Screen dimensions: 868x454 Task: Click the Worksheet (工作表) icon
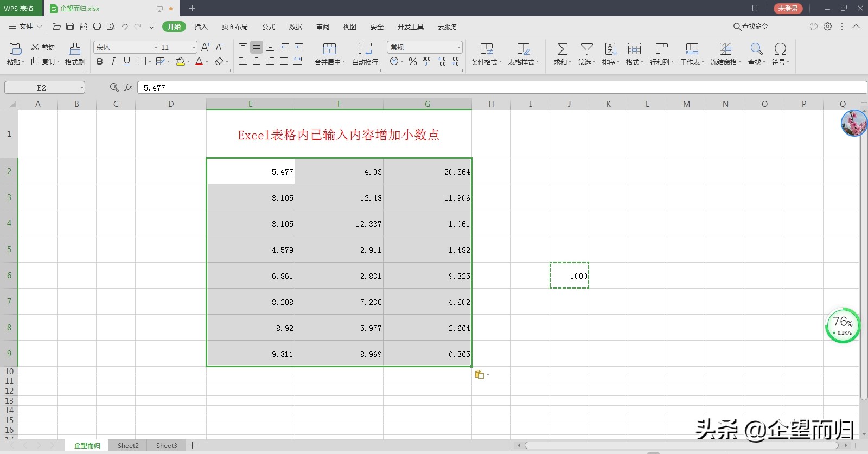(692, 49)
